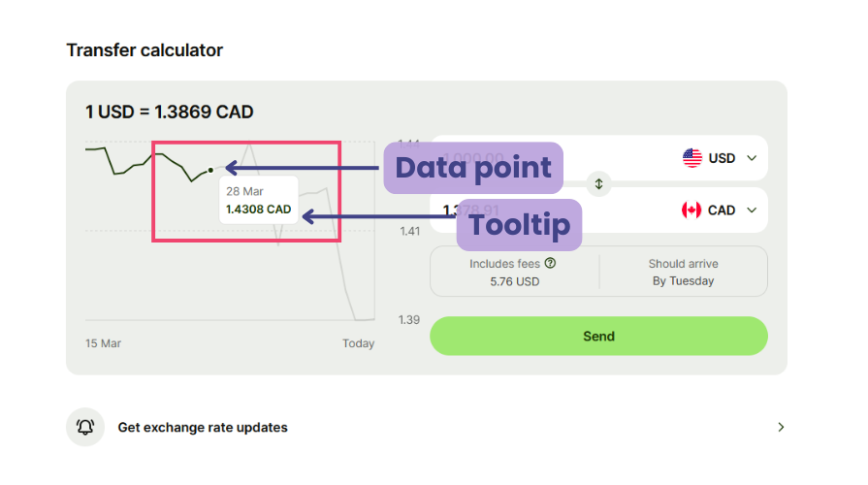The image size is (868, 485).
Task: Click the US flag icon
Action: [x=691, y=158]
